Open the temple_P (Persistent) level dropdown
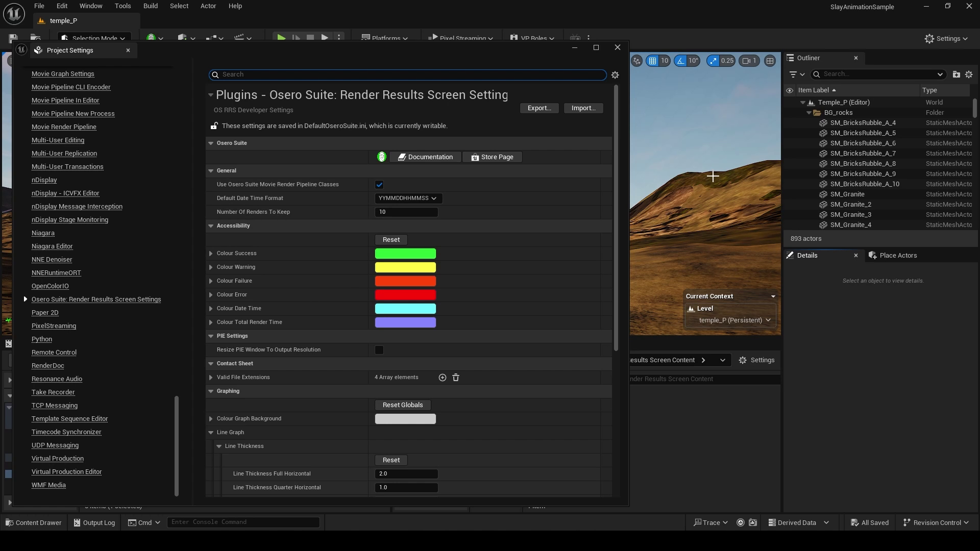The height and width of the screenshot is (551, 980). pos(735,320)
